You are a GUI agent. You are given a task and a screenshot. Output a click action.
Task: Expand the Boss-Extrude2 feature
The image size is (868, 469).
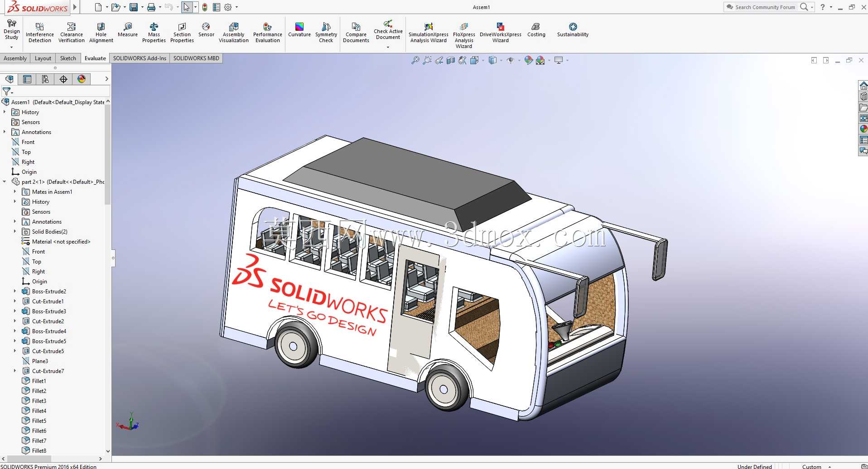coord(15,291)
